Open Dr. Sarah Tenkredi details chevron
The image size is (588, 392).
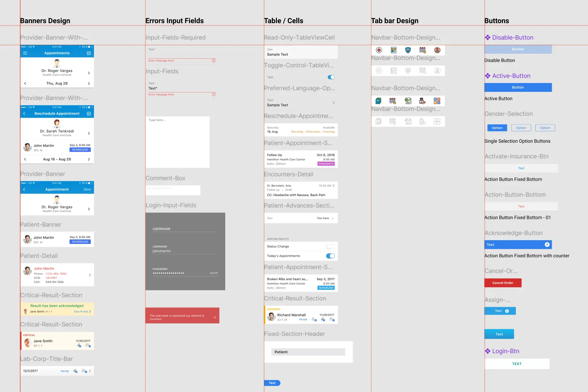pos(89,133)
